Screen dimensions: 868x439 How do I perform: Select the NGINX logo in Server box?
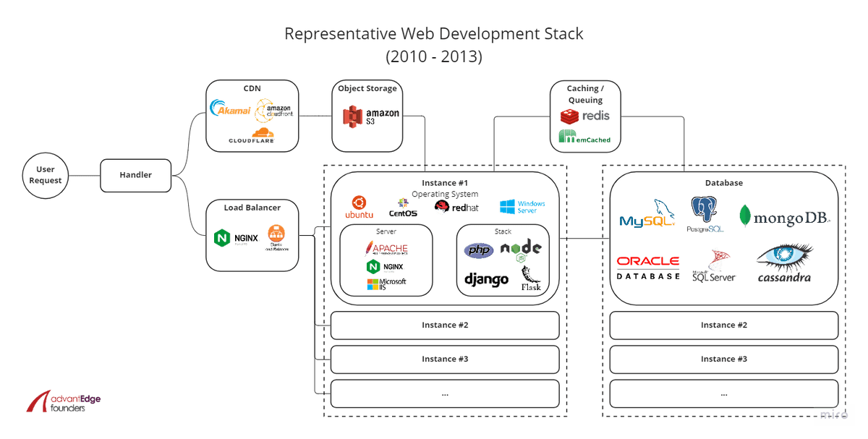click(385, 267)
